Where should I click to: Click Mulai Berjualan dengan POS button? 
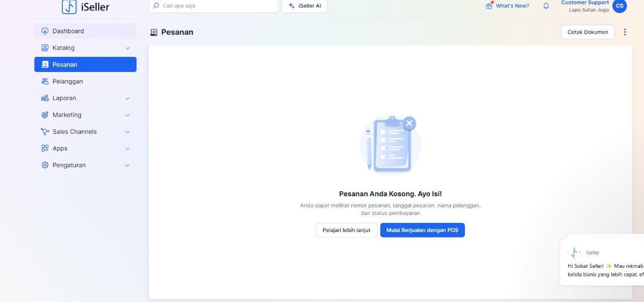click(422, 230)
